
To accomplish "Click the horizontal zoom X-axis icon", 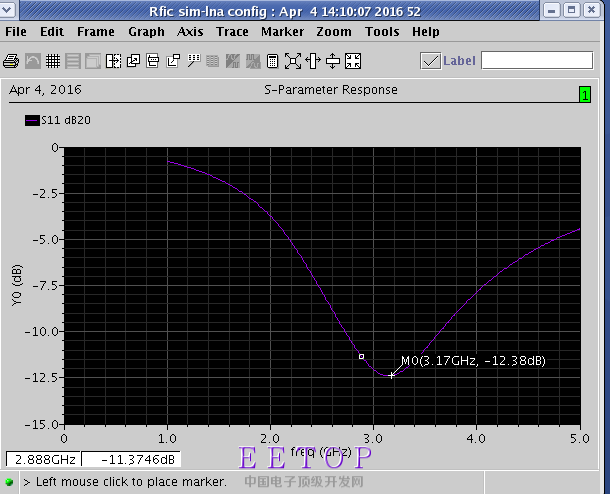I will (x=313, y=61).
